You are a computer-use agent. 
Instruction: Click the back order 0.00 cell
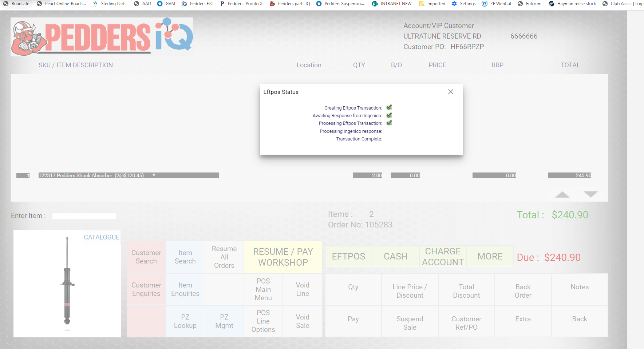pos(406,175)
